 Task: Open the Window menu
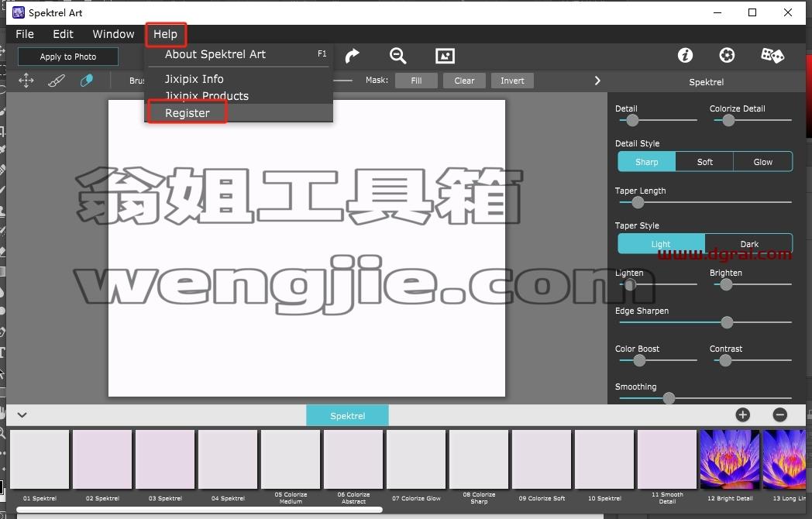click(x=113, y=34)
